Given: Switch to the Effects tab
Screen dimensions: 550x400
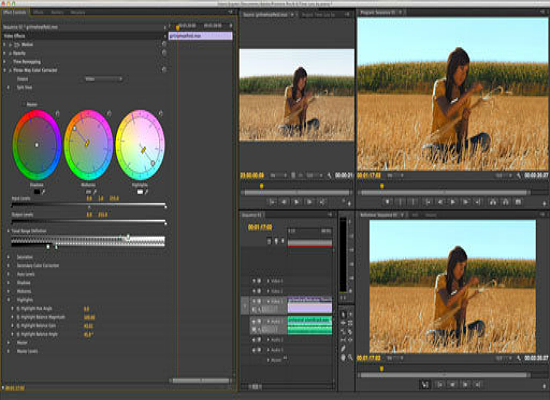Looking at the screenshot, I should 38,12.
